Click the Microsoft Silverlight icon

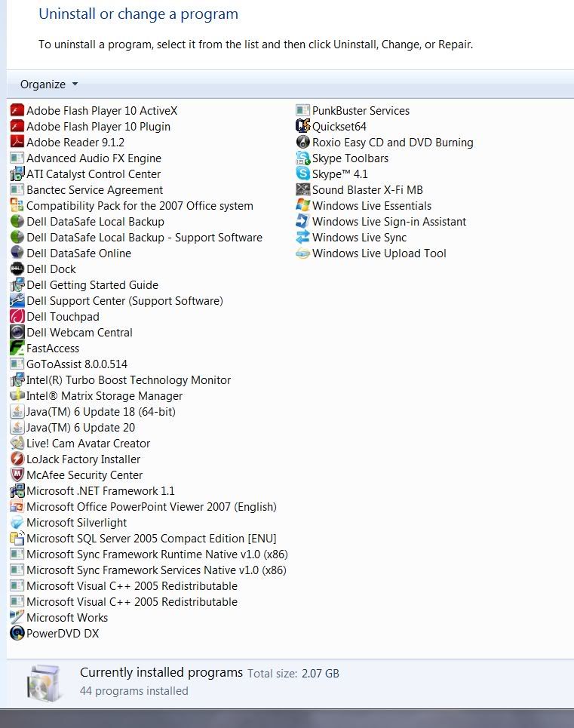pos(17,522)
